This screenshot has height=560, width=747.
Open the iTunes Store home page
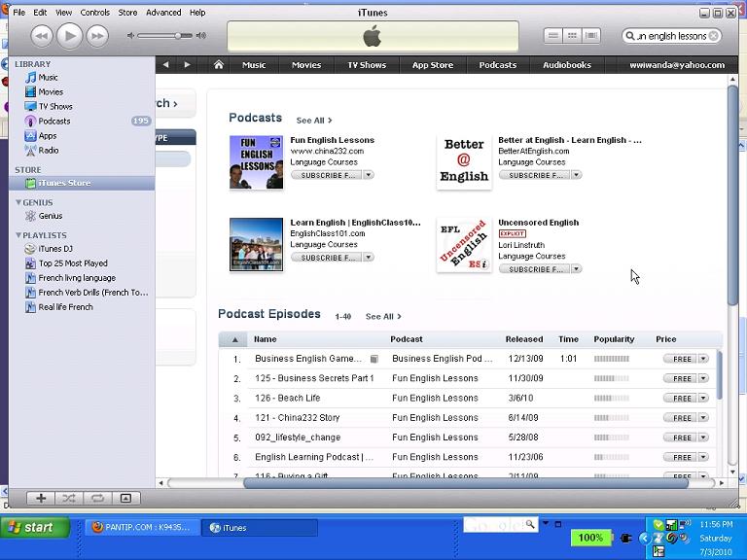tap(219, 65)
